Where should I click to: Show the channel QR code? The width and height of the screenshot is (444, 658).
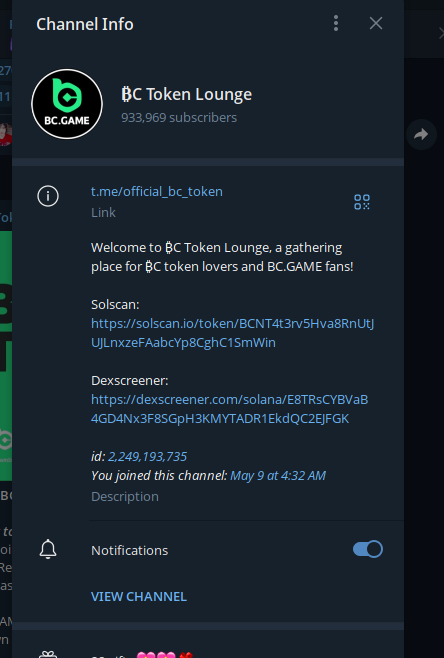[x=362, y=202]
